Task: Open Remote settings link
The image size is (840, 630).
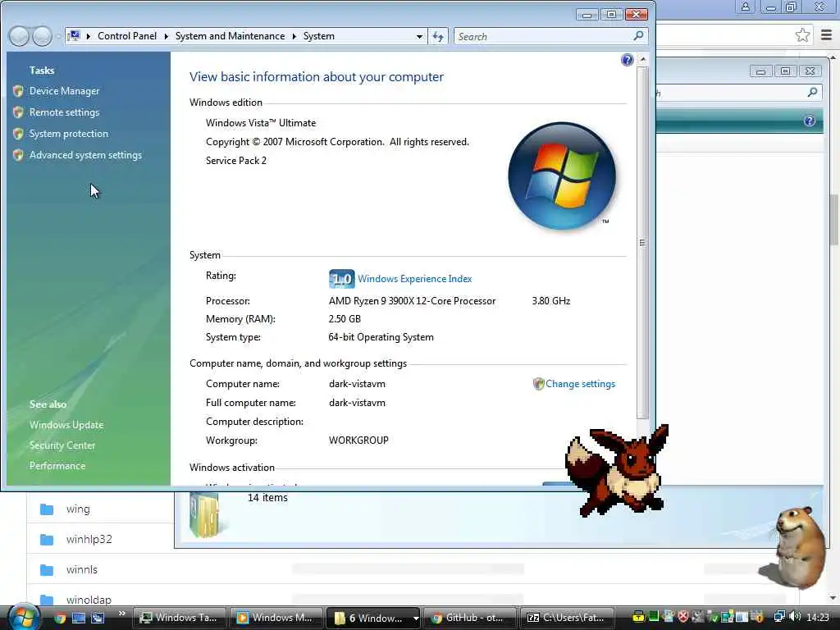Action: pos(64,112)
